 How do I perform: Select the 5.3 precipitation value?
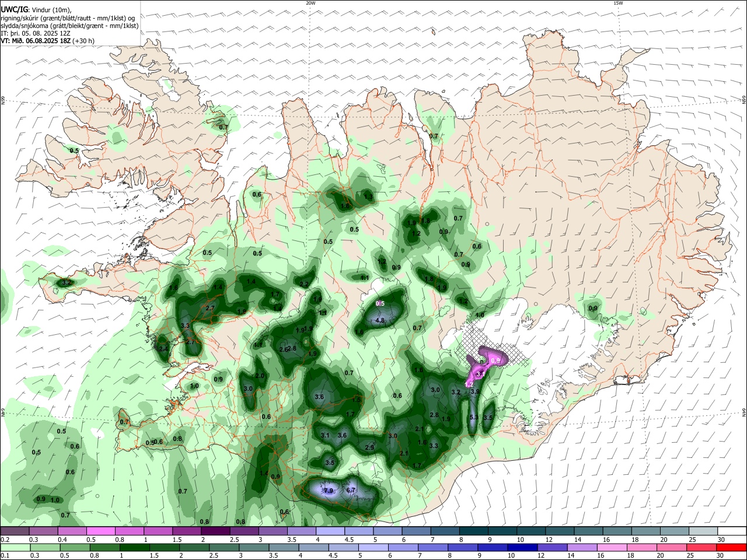click(474, 417)
